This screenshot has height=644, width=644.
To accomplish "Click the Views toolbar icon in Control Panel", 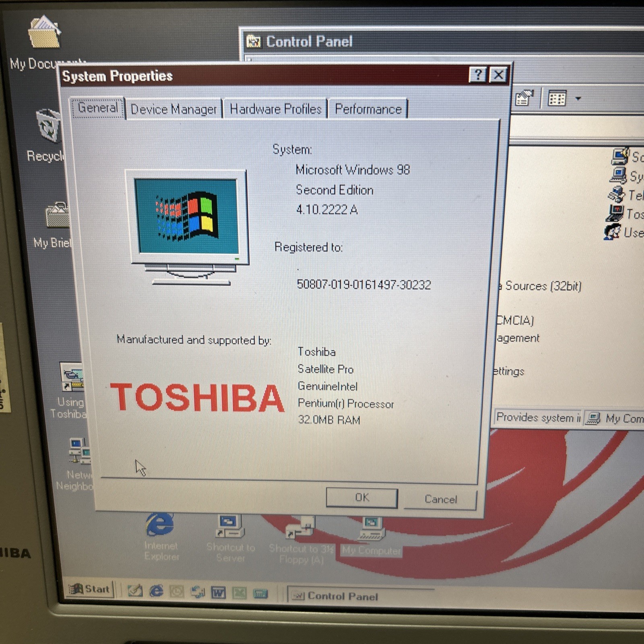I will click(x=557, y=99).
